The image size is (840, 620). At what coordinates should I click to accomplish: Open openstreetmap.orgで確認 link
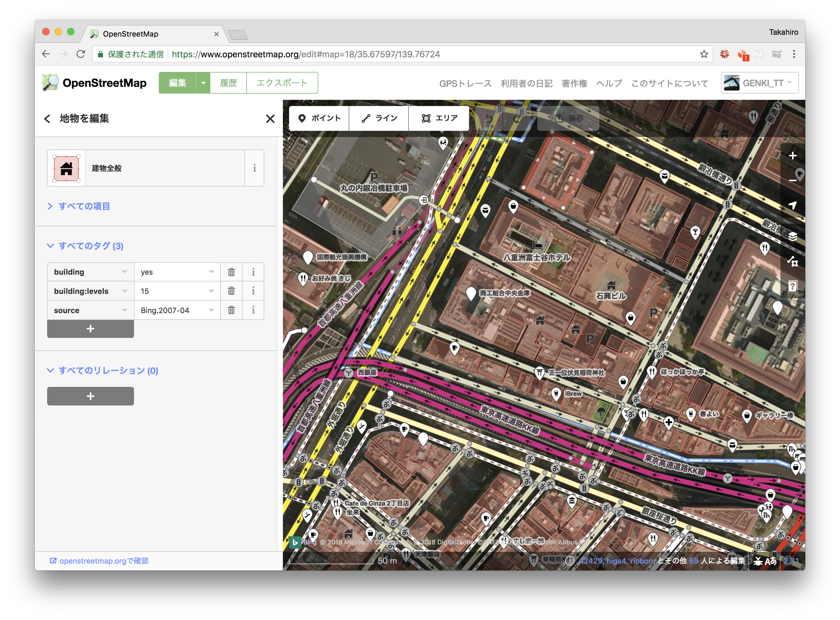(99, 561)
